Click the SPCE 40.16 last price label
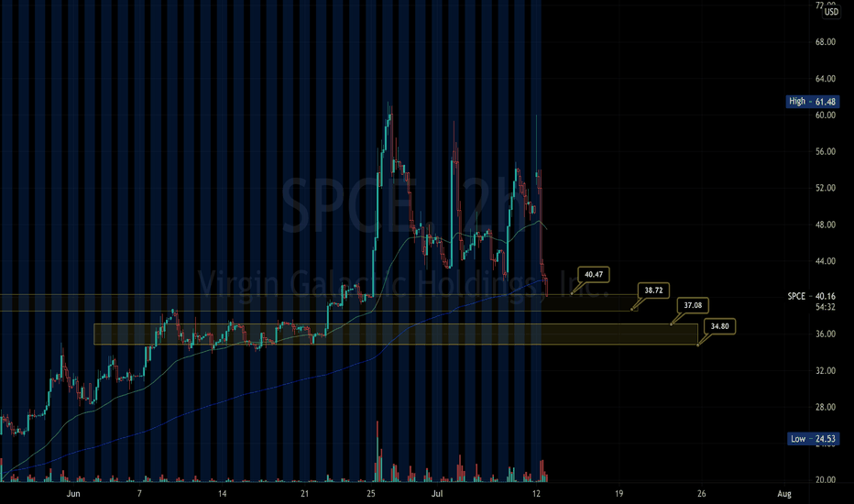The width and height of the screenshot is (854, 504). [x=812, y=296]
